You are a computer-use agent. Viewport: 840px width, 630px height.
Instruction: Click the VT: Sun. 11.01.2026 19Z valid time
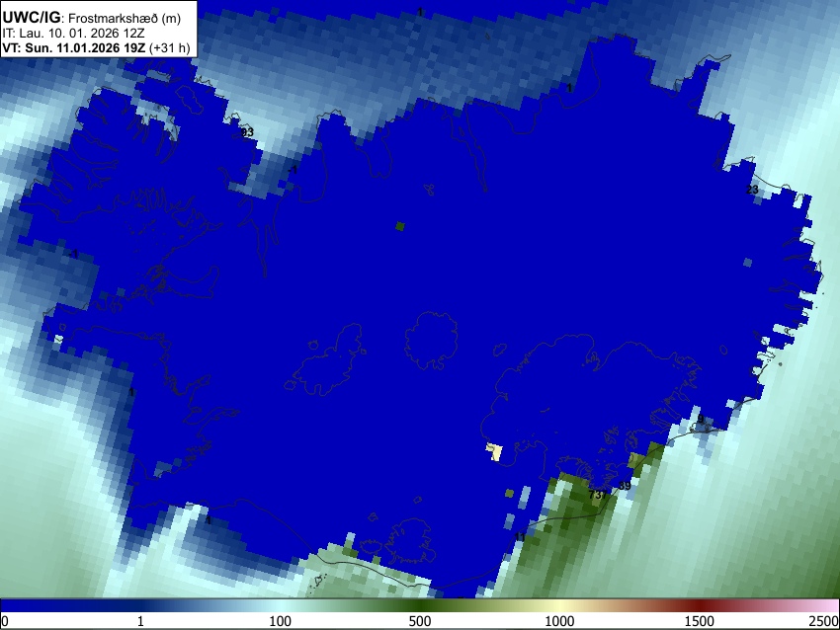click(x=73, y=47)
